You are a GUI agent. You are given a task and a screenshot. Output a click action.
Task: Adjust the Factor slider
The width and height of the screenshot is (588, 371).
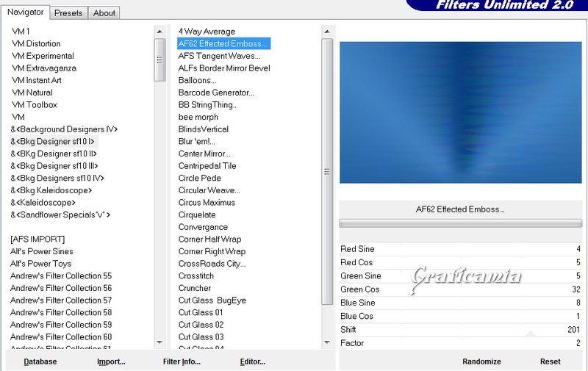(461, 343)
